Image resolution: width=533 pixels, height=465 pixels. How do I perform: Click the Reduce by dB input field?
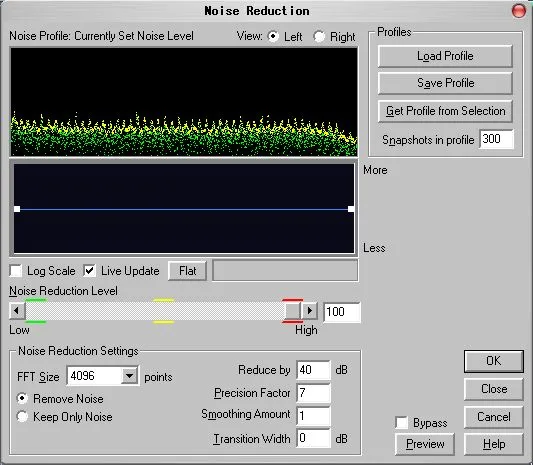[x=313, y=370]
